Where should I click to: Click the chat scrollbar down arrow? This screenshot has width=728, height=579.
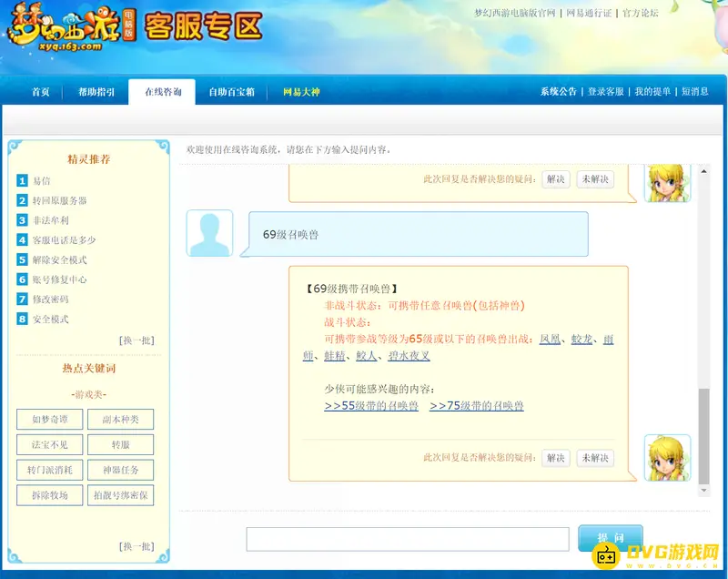click(x=703, y=491)
